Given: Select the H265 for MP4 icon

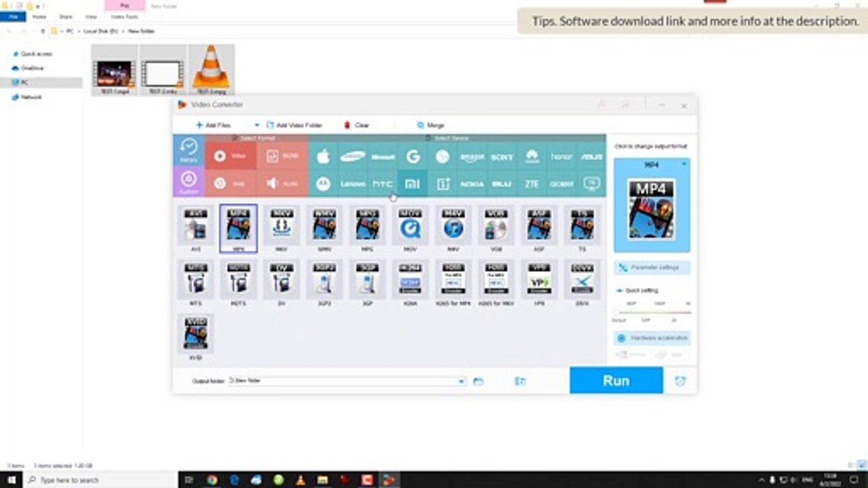Looking at the screenshot, I should 453,279.
